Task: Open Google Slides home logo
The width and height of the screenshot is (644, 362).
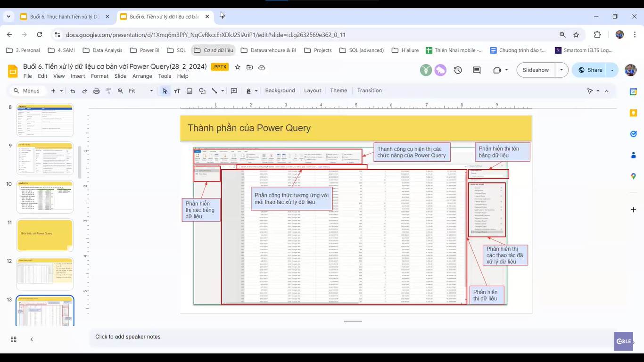Action: click(13, 71)
